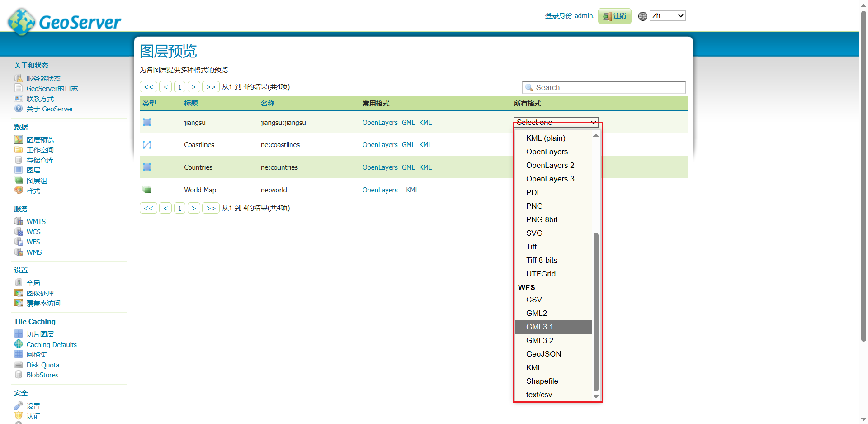868x424 pixels.
Task: Click the polygon type icon for jiangsu
Action: pyautogui.click(x=147, y=122)
